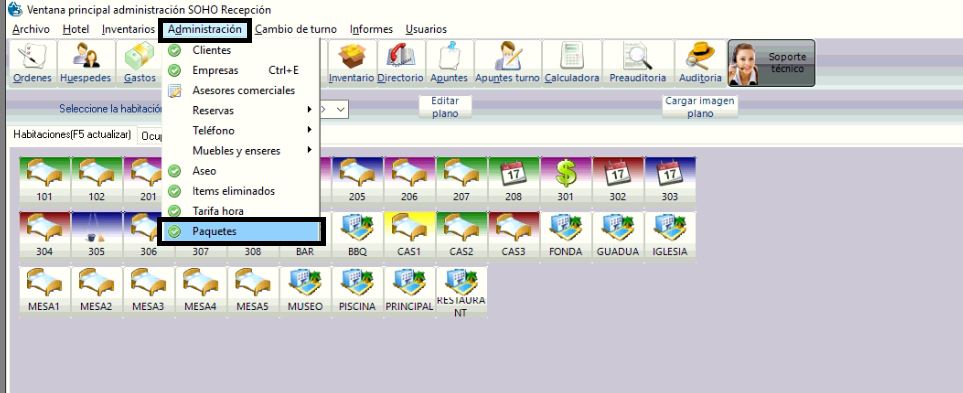This screenshot has width=963, height=393.
Task: Open the Auditoria toolbar icon
Action: (x=700, y=63)
